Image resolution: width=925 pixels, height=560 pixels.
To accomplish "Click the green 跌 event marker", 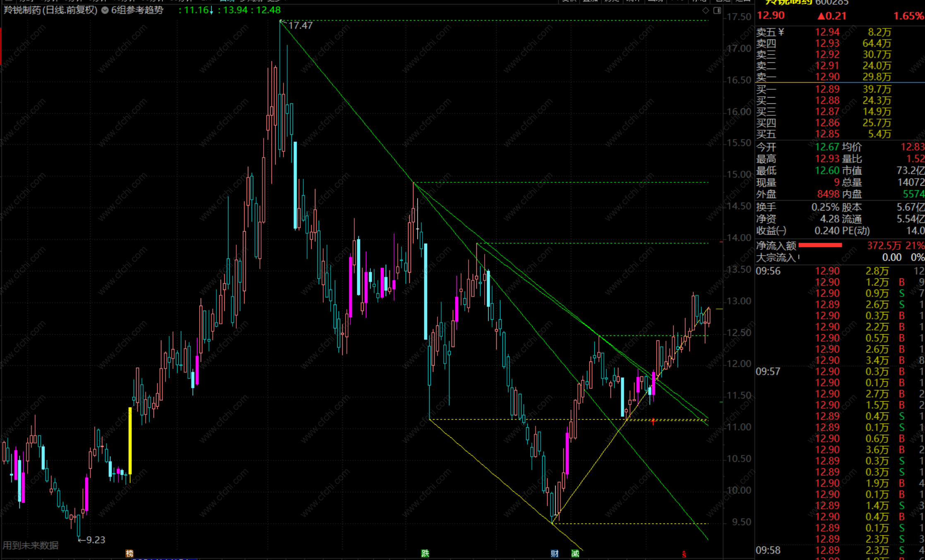I will pos(425,553).
